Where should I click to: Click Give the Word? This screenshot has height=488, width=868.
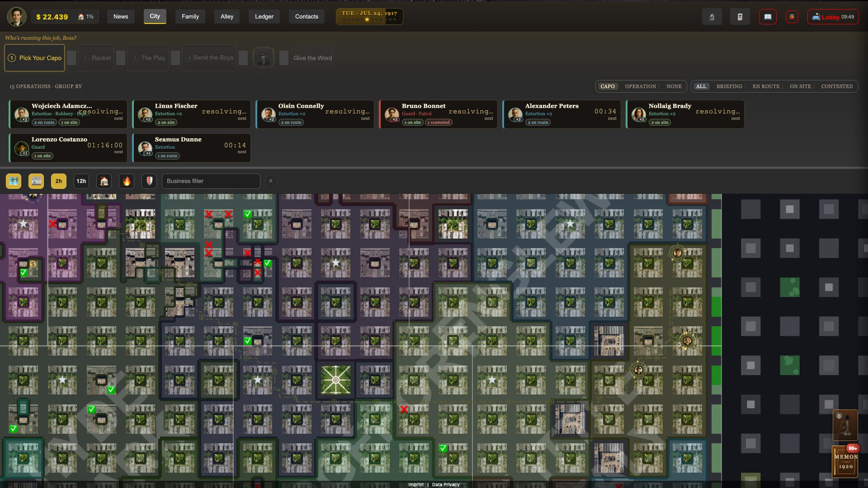point(312,58)
